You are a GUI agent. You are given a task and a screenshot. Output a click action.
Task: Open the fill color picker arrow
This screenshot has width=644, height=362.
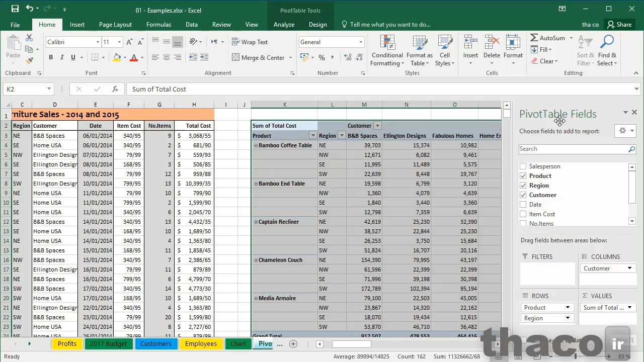[x=125, y=58]
